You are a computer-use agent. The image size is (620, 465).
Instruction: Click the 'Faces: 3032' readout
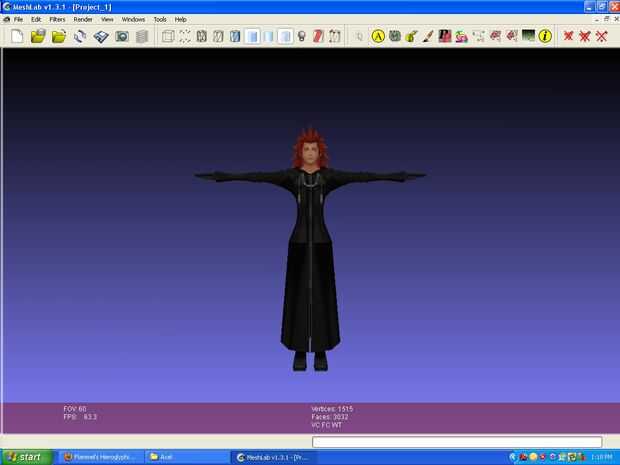pos(330,417)
